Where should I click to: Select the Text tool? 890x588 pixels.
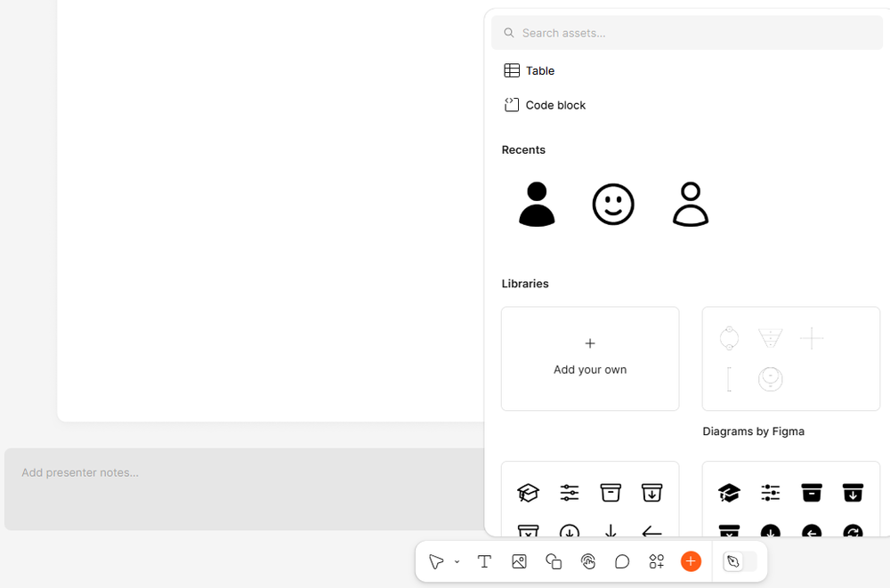click(x=484, y=561)
